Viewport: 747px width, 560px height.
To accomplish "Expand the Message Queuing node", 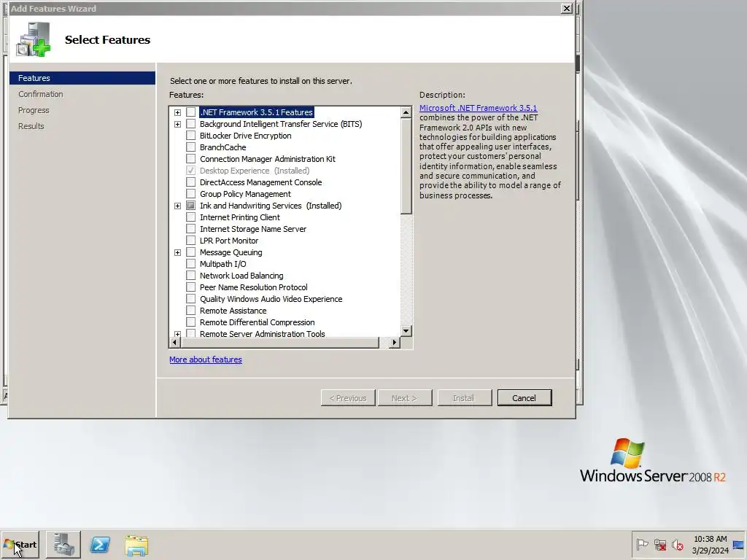I will [x=177, y=252].
